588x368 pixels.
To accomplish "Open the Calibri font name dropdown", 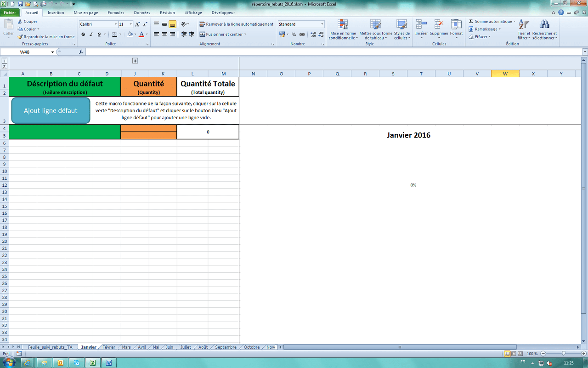I will coord(115,24).
